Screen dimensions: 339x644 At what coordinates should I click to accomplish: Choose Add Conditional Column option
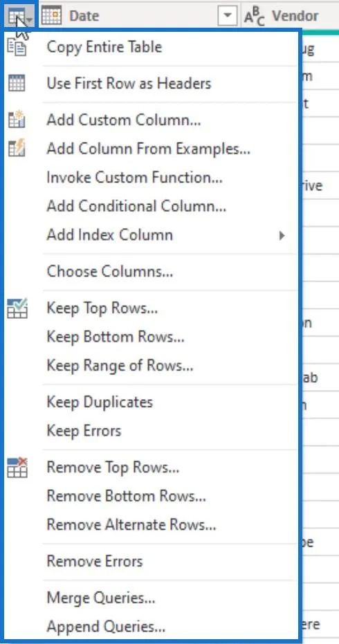(x=136, y=206)
